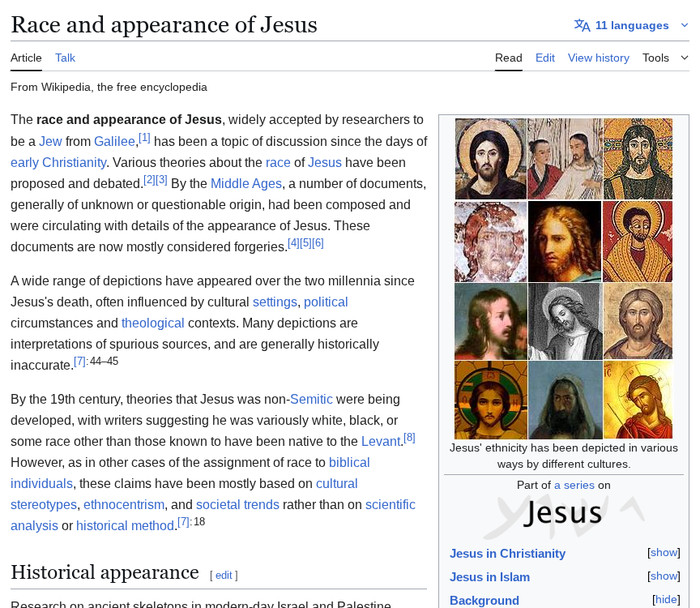This screenshot has height=608, width=700.
Task: Open Jesus in Islam link
Action: pos(489,577)
